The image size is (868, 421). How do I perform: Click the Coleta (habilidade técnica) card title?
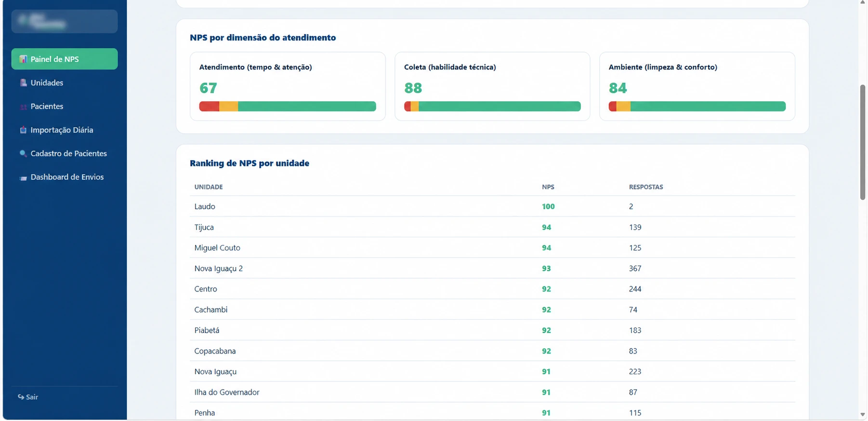[450, 67]
